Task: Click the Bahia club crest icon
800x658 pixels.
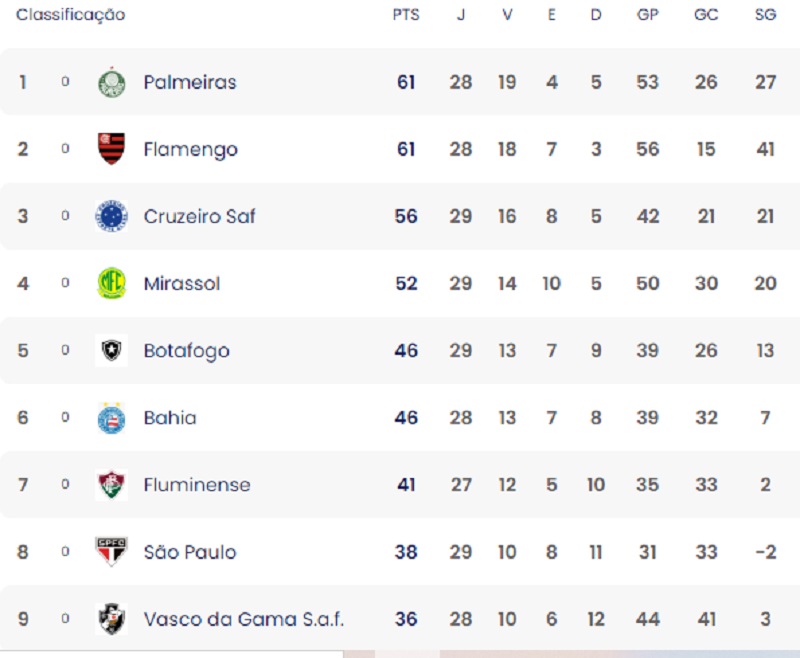Action: (111, 418)
